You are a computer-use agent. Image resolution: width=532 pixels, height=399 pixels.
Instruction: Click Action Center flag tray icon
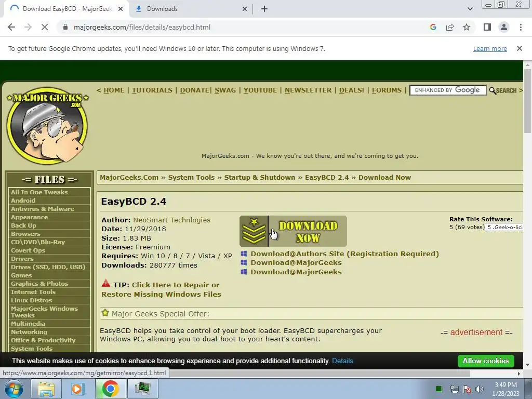click(467, 389)
